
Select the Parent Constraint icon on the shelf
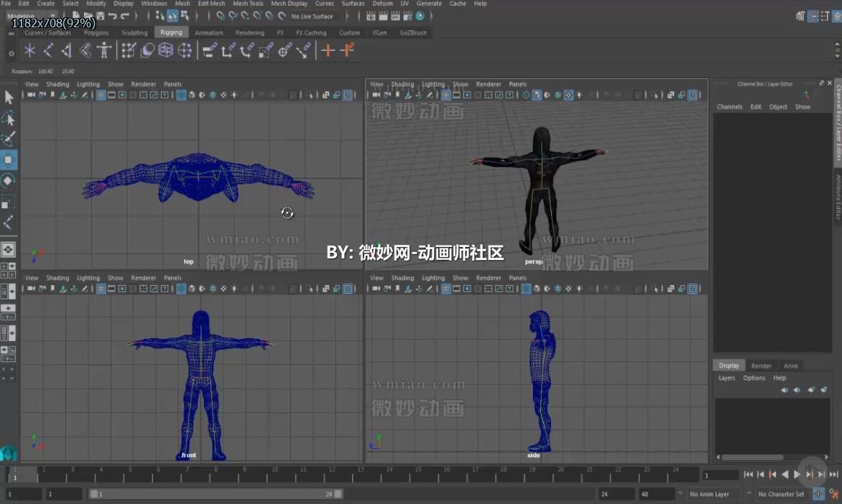[x=210, y=50]
